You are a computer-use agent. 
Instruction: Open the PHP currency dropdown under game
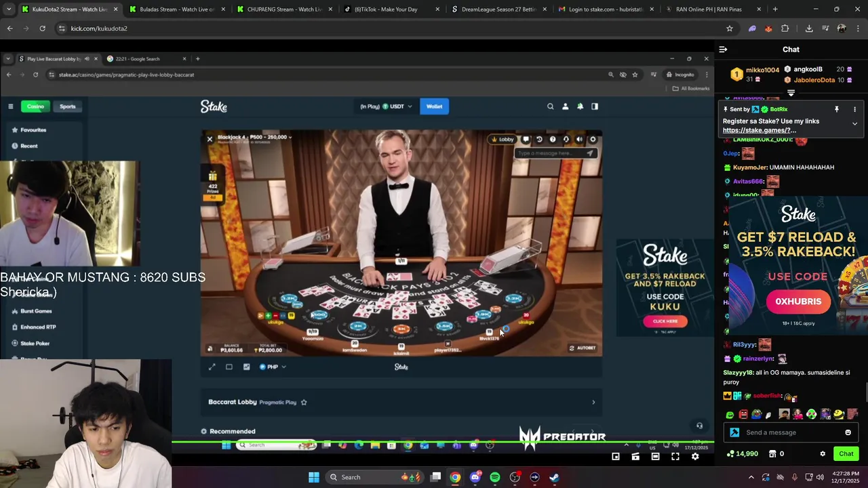272,367
